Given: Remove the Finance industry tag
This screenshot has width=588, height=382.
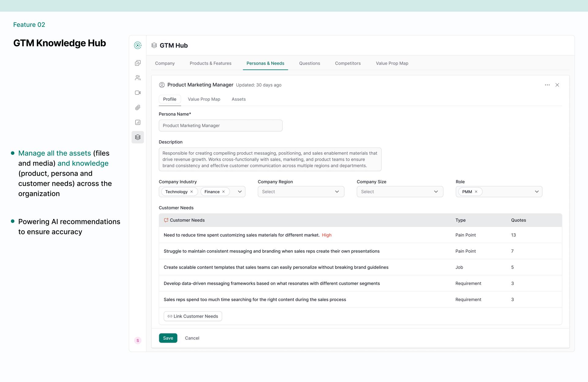Looking at the screenshot, I should (224, 192).
